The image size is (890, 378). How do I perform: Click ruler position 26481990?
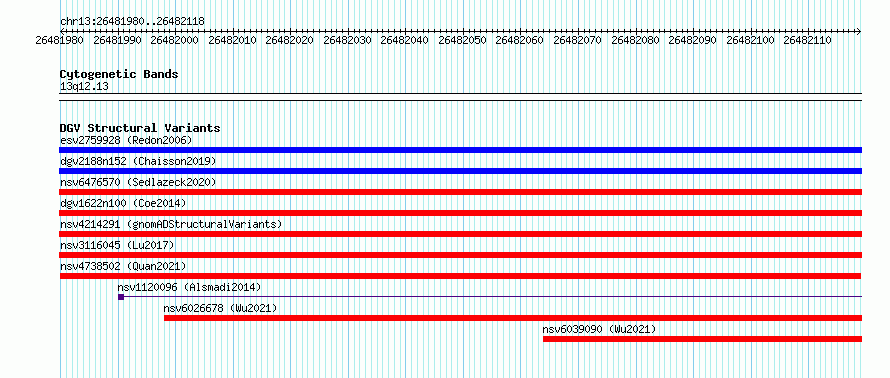117,41
